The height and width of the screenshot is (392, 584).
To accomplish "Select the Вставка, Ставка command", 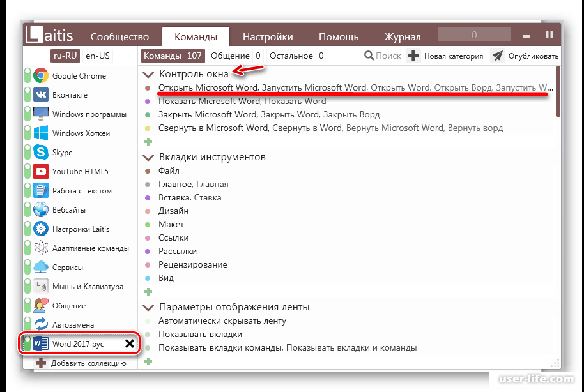I will [190, 197].
